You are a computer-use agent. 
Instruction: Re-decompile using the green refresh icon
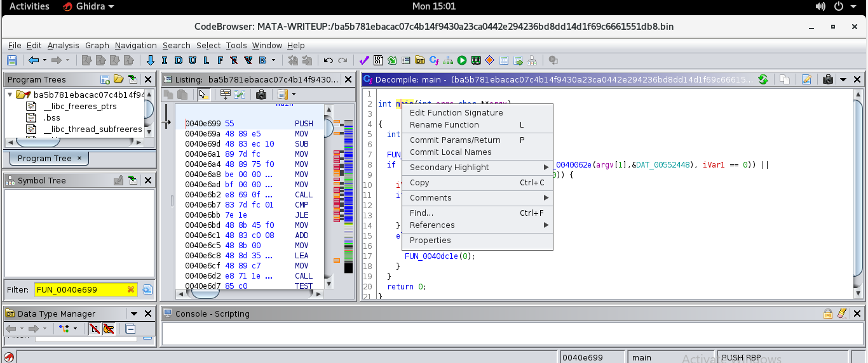click(x=763, y=79)
